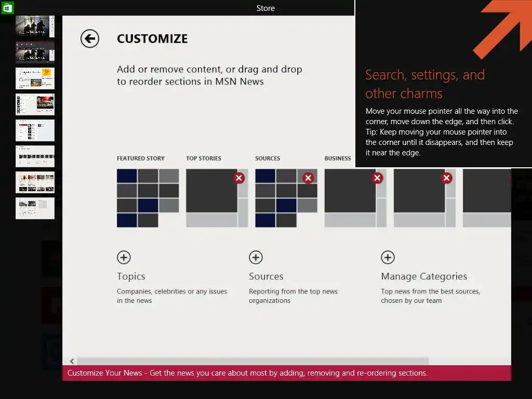Image resolution: width=532 pixels, height=399 pixels.
Task: Click the Featured Story label
Action: pos(141,158)
